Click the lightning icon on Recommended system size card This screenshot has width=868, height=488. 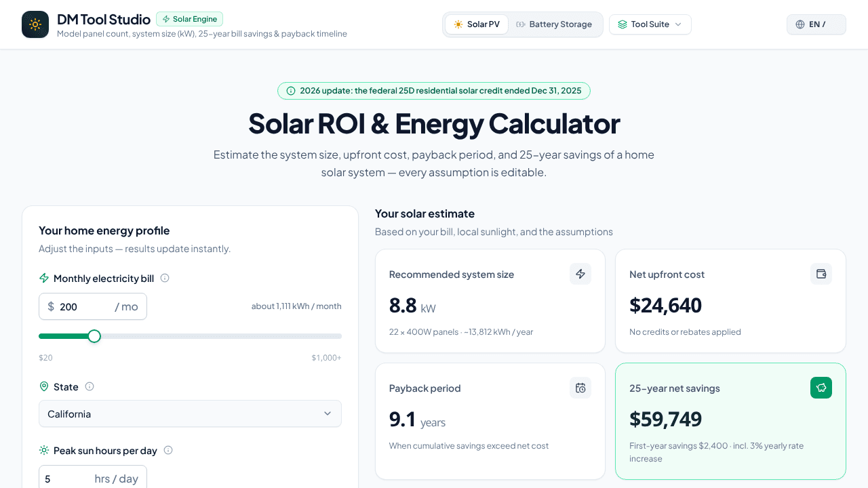click(x=580, y=274)
